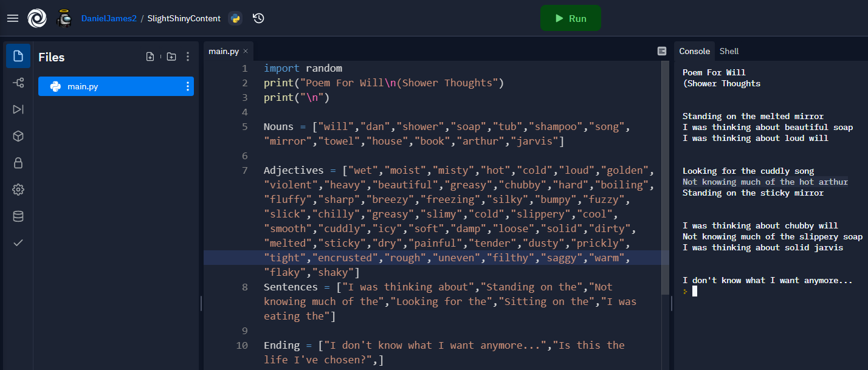
Task: Switch to the Shell tab
Action: (x=729, y=51)
